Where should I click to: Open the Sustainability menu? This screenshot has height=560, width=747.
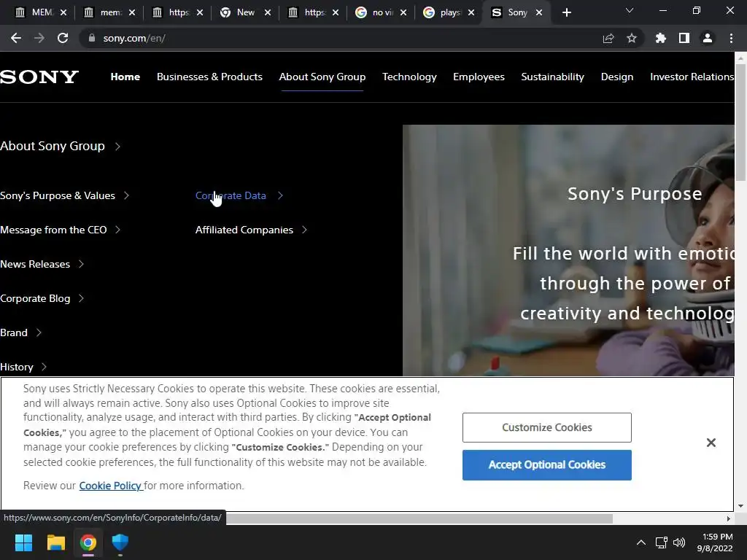pyautogui.click(x=553, y=77)
